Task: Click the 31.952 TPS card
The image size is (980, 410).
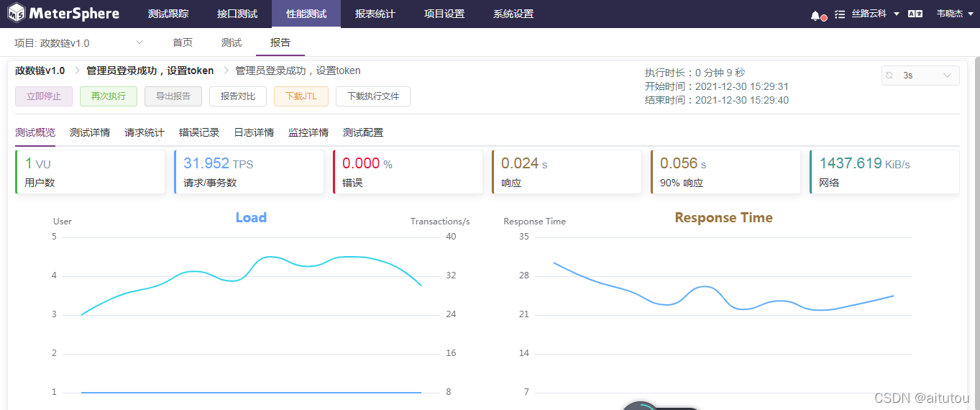Action: pyautogui.click(x=249, y=172)
